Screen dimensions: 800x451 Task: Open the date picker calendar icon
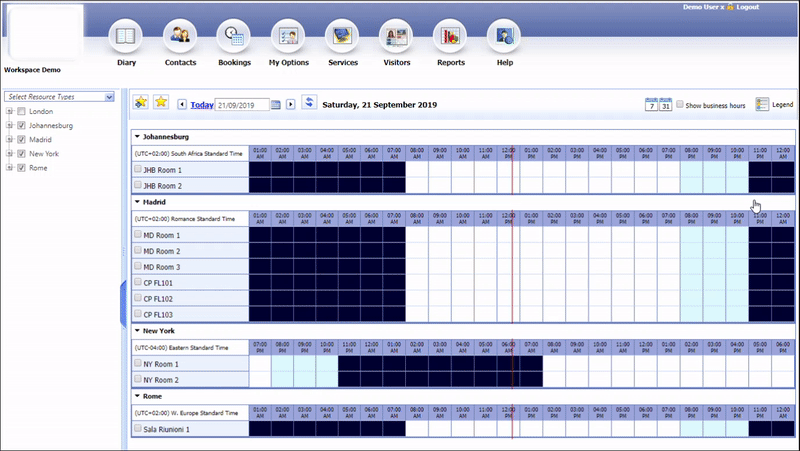tap(276, 105)
